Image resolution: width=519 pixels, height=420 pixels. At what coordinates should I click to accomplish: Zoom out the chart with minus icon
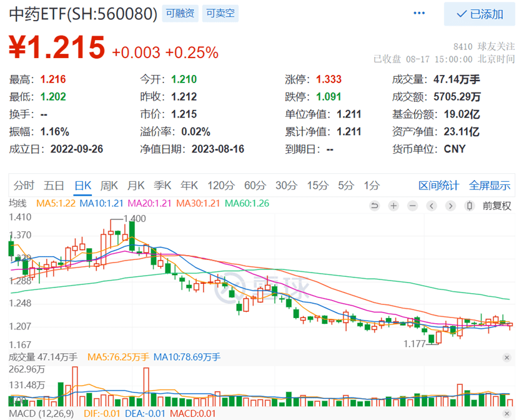coord(412,205)
